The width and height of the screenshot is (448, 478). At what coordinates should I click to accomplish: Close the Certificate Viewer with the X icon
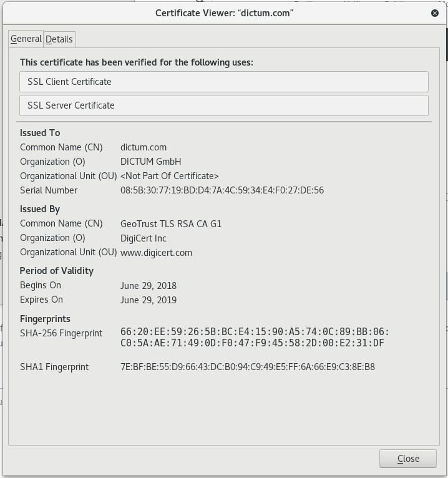tap(435, 13)
